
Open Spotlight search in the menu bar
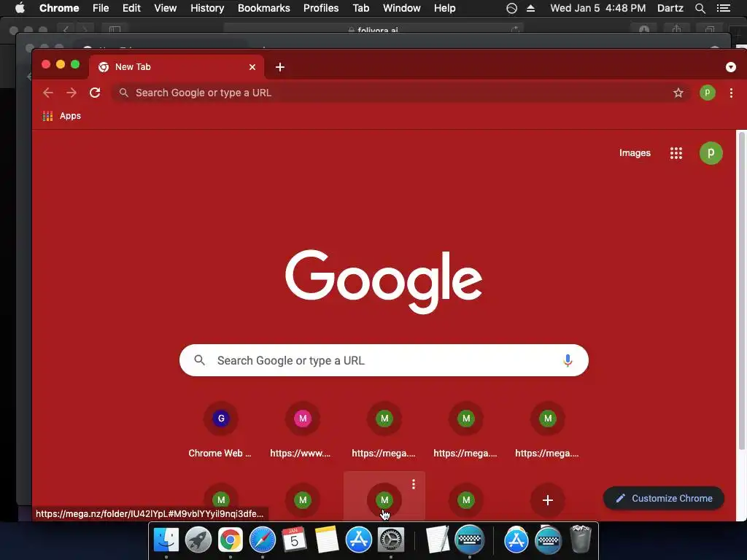pyautogui.click(x=700, y=8)
